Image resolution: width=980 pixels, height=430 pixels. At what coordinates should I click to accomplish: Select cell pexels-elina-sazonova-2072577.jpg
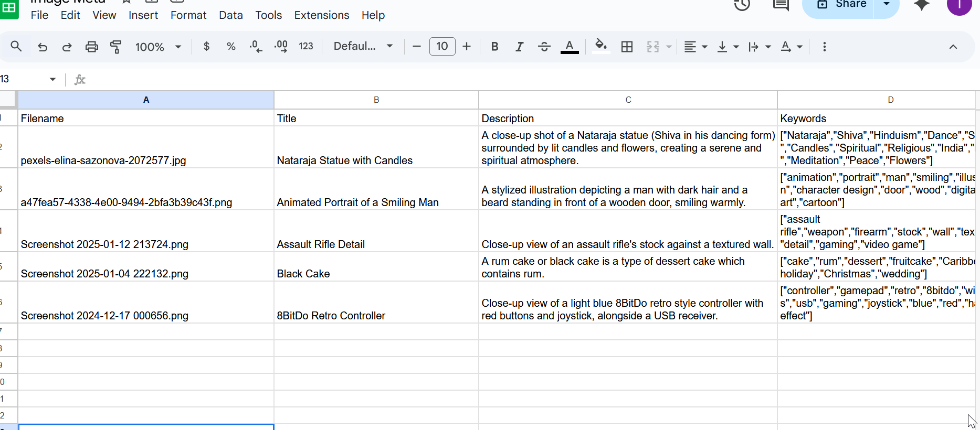[146, 147]
